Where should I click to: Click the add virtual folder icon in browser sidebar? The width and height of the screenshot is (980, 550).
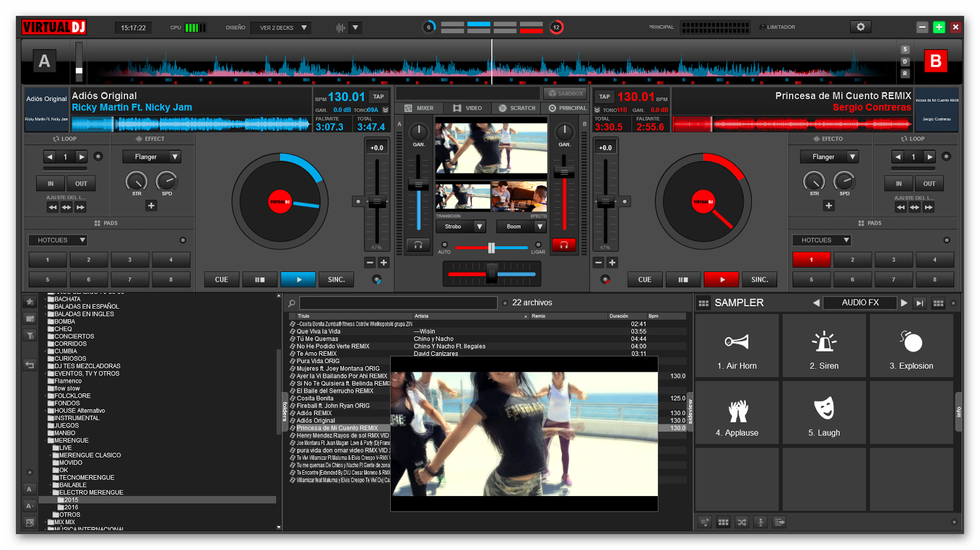[x=29, y=318]
